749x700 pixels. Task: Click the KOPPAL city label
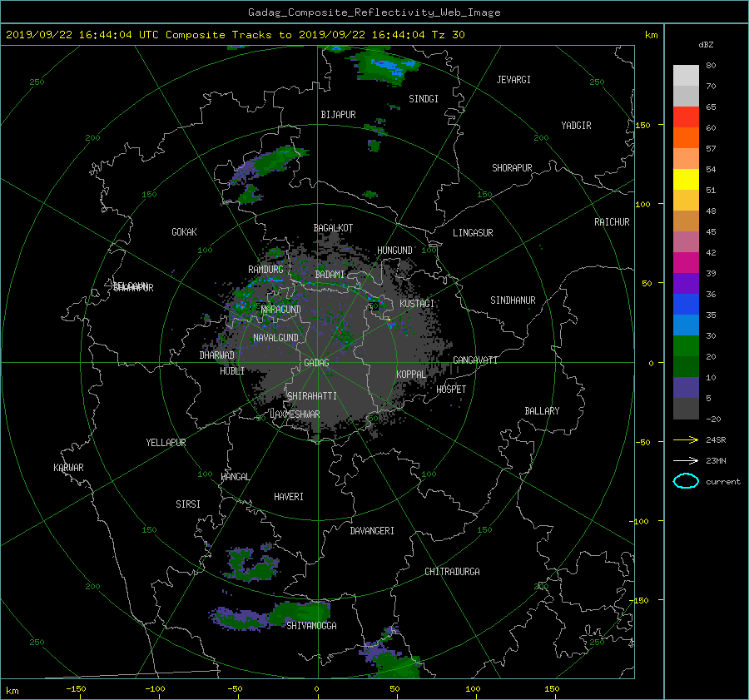tap(411, 375)
